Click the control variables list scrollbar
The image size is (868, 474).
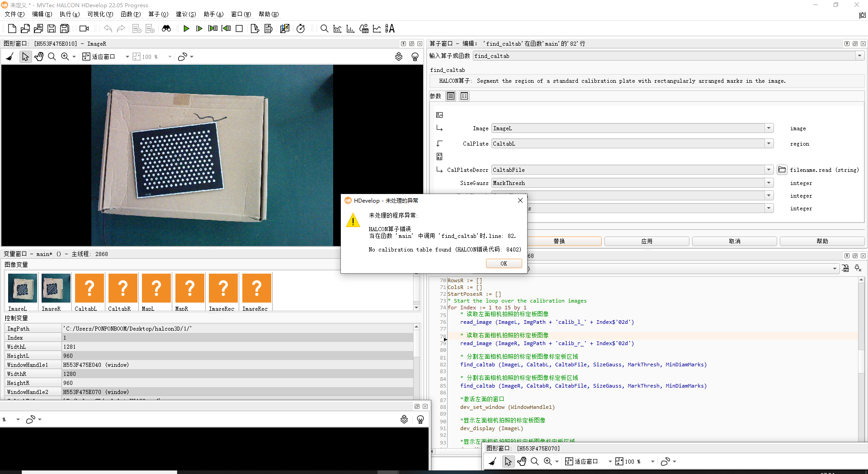[416, 362]
